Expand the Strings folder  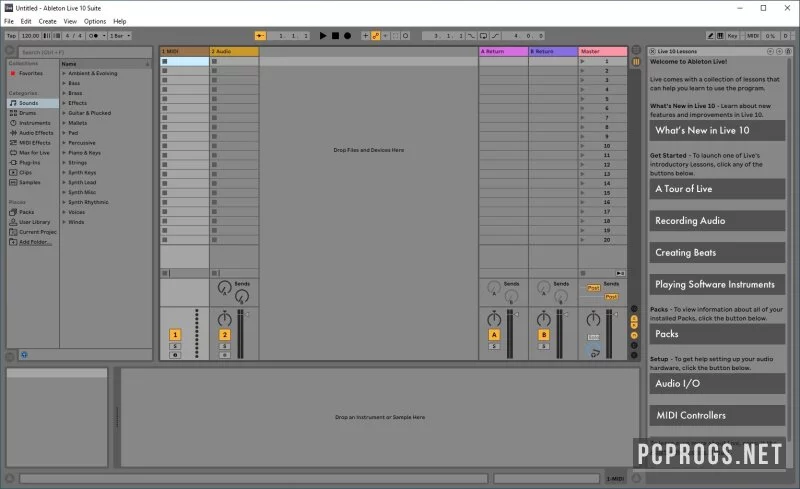pyautogui.click(x=64, y=162)
